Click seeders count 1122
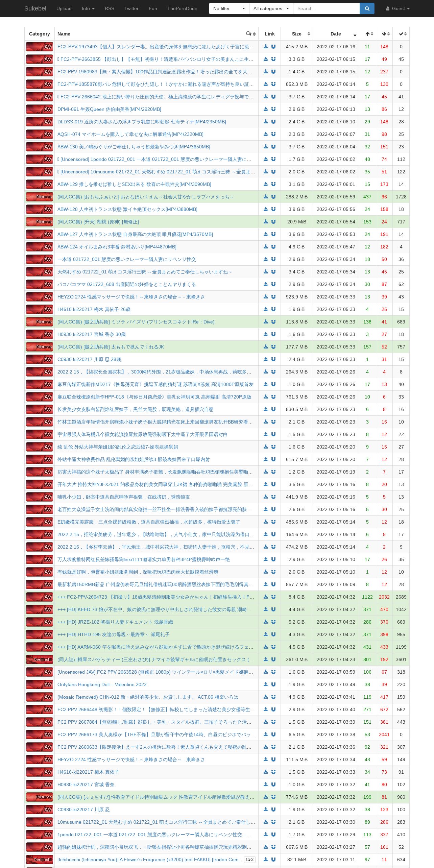 click(x=367, y=597)
